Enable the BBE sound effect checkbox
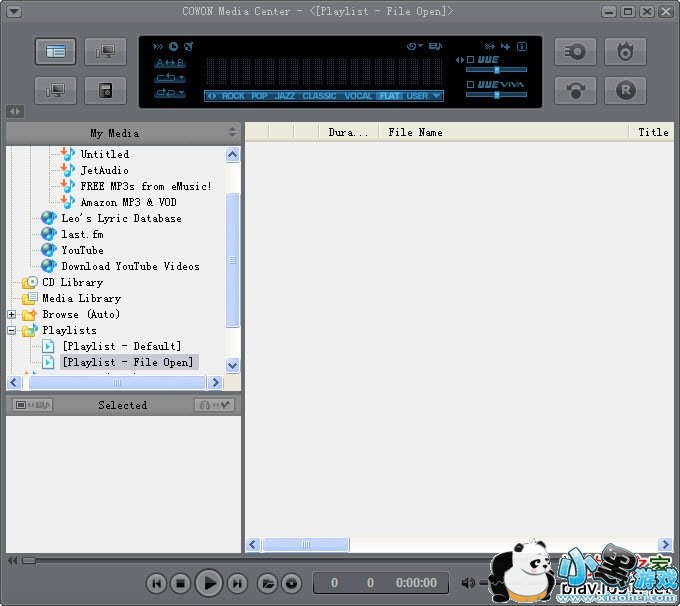The width and height of the screenshot is (680, 606). tap(471, 60)
